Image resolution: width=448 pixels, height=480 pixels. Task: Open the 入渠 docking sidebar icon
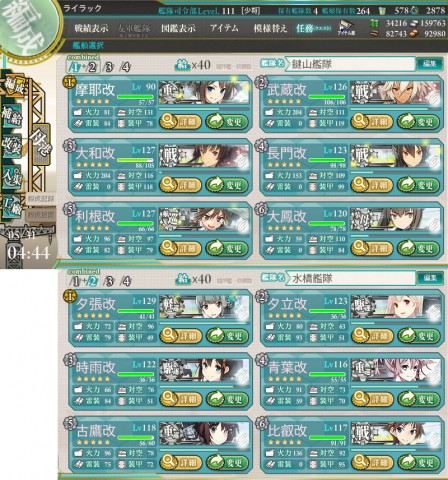(12, 176)
